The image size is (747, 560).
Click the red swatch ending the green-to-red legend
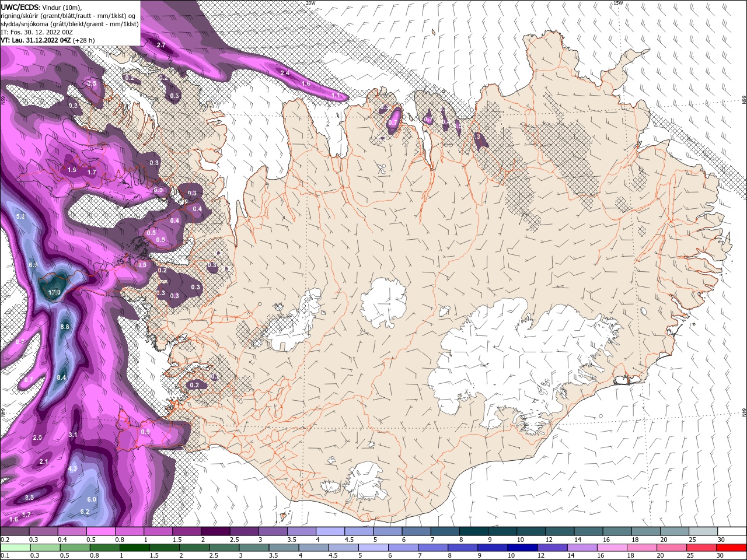[732, 547]
